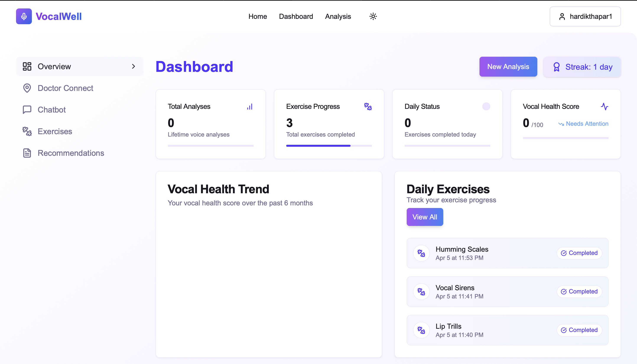Open Doctor Connect in sidebar
This screenshot has height=364, width=637.
click(x=65, y=88)
